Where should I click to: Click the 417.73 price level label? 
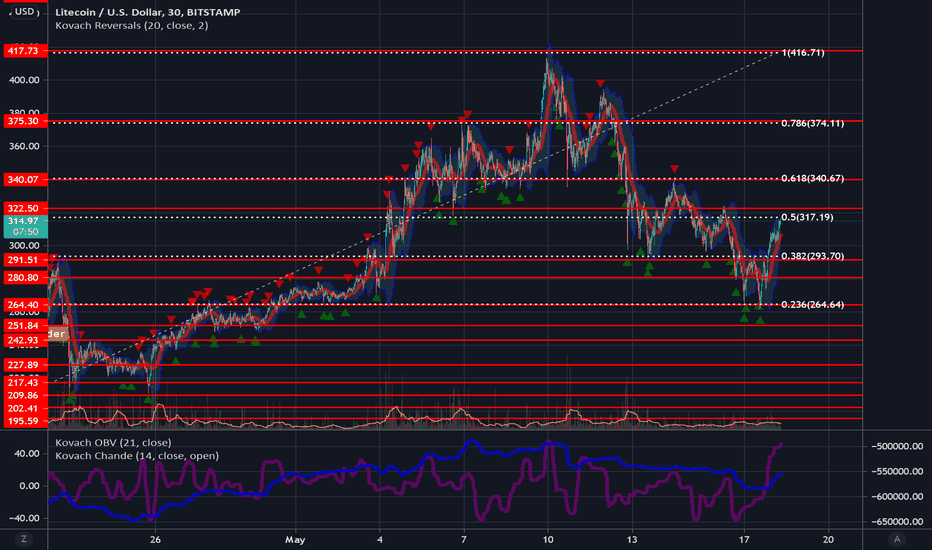(x=24, y=51)
